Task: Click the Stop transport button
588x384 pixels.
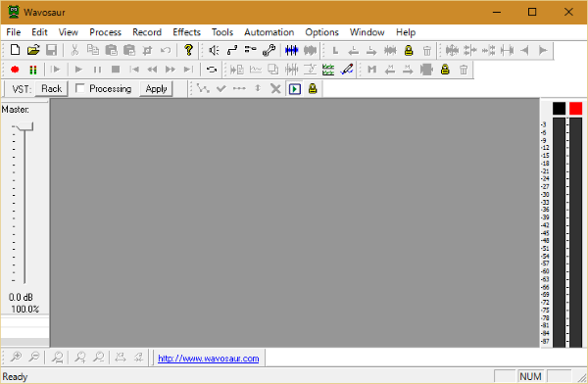Action: [116, 70]
